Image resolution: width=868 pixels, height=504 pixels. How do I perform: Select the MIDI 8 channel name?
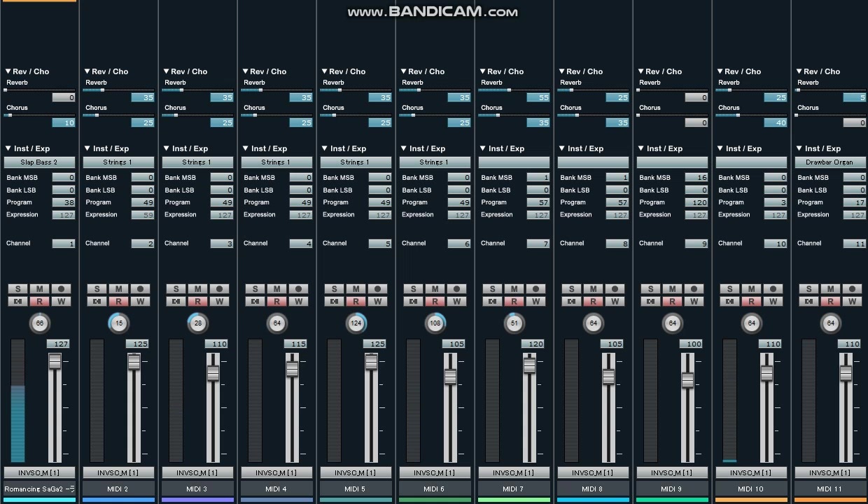pos(593,489)
